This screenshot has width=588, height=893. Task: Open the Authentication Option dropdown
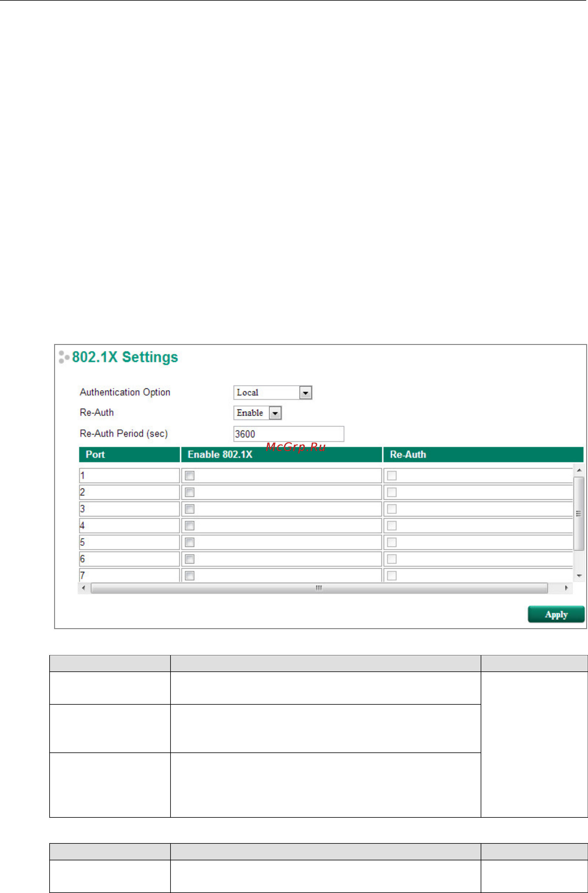pyautogui.click(x=273, y=392)
